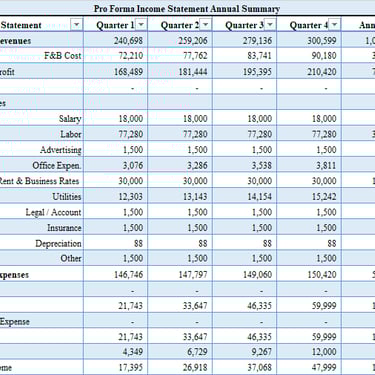Click net income value 47,999
Image resolution: width=375 pixels, height=375 pixels.
coord(324,367)
